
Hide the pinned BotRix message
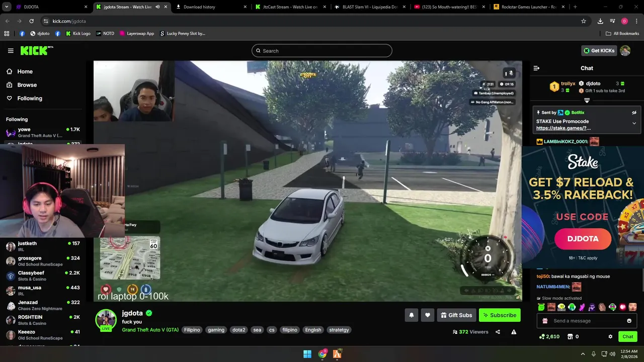634,113
